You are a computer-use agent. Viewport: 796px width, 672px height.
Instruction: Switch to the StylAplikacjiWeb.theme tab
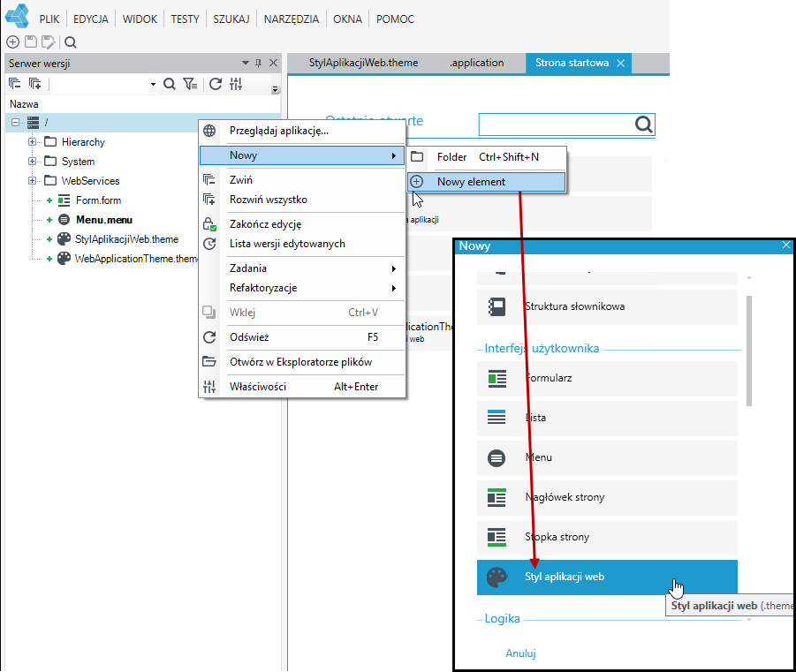pos(363,63)
